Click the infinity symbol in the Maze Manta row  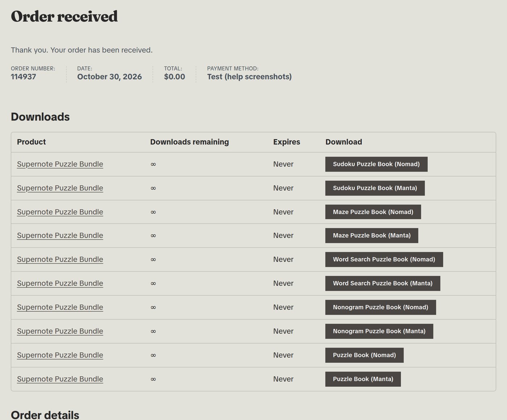pyautogui.click(x=153, y=236)
